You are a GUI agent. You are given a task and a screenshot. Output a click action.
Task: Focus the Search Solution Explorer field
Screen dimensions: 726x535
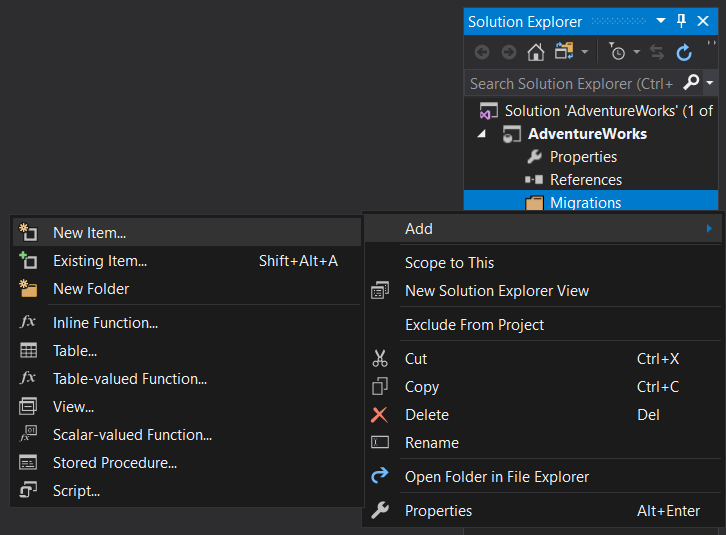570,83
